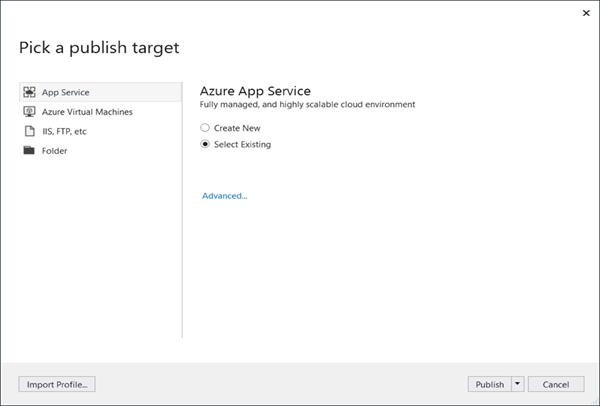Open the Advanced... settings link
The image size is (600, 406).
point(225,196)
